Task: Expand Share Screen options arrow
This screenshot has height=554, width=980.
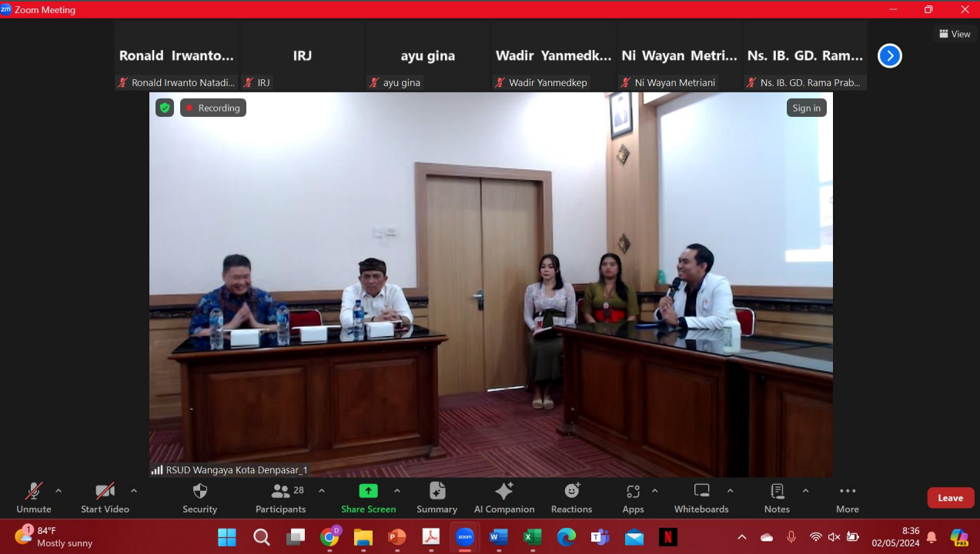Action: tap(397, 491)
